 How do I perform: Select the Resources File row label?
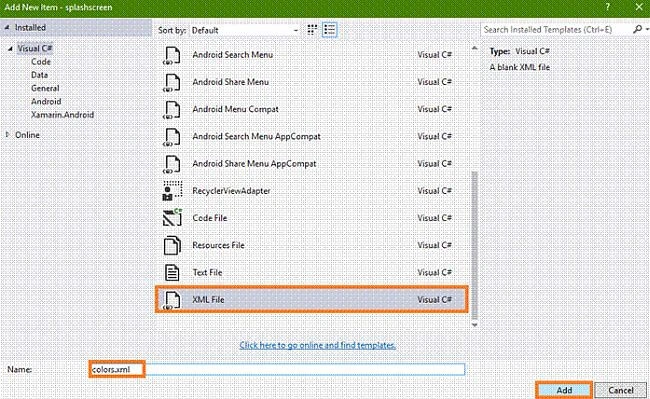tap(218, 245)
